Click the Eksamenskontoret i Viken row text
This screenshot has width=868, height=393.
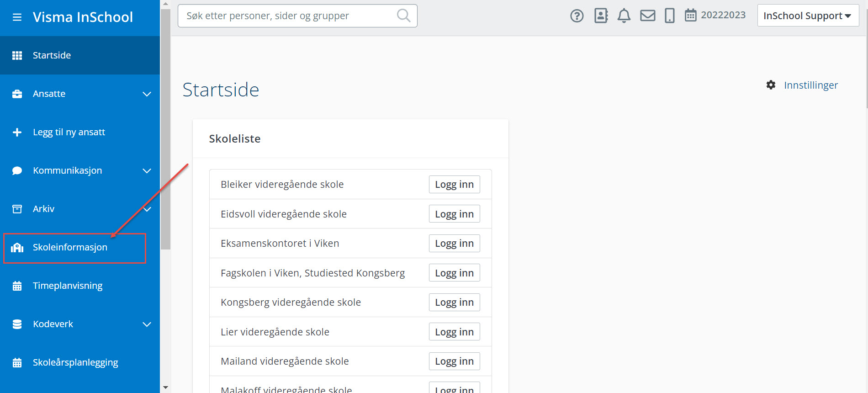[x=280, y=244]
